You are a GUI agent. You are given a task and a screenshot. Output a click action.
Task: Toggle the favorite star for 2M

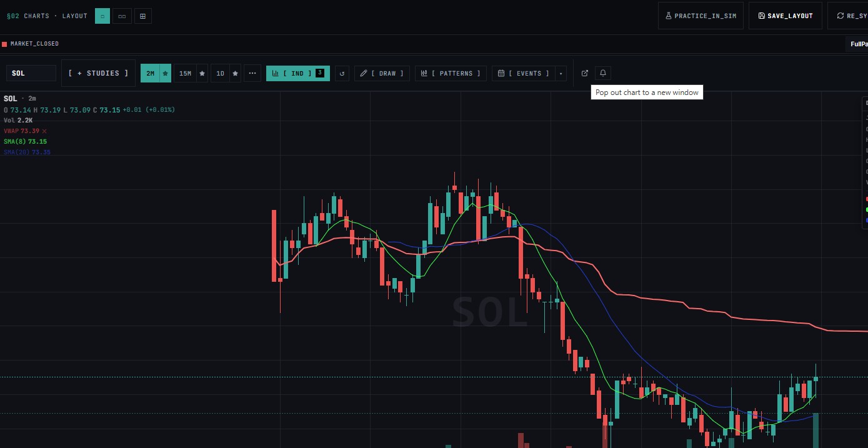pos(165,73)
